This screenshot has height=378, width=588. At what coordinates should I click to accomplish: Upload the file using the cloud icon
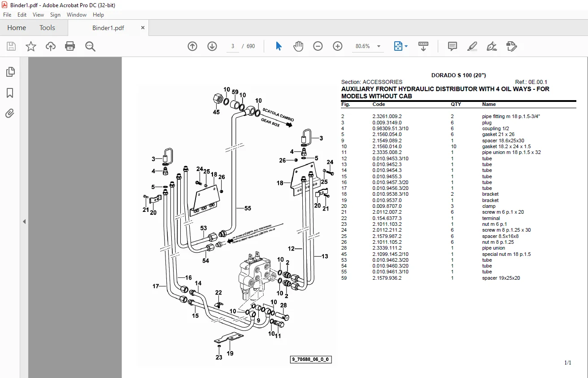click(x=51, y=46)
